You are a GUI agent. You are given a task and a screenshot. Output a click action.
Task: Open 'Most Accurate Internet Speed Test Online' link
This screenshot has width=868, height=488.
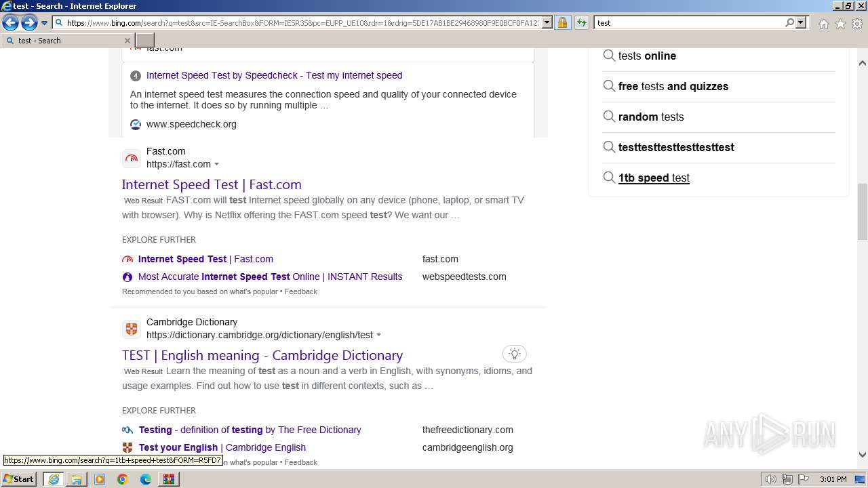pos(270,277)
